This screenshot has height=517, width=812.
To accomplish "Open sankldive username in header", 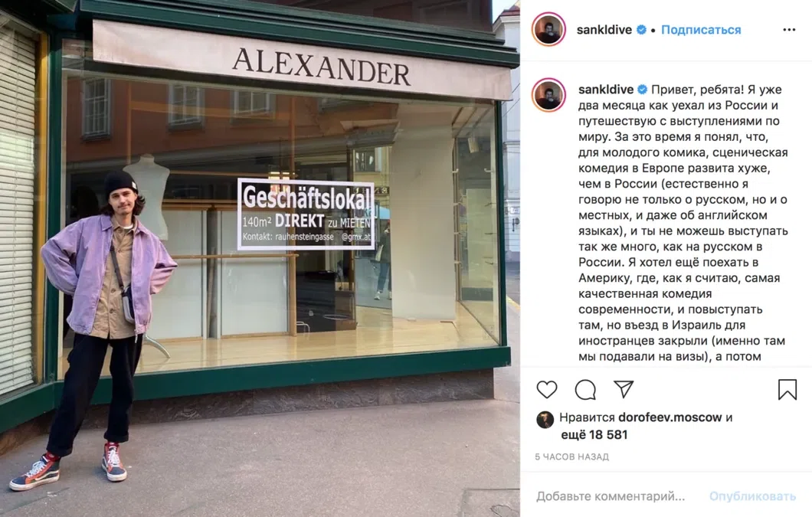I will 604,30.
